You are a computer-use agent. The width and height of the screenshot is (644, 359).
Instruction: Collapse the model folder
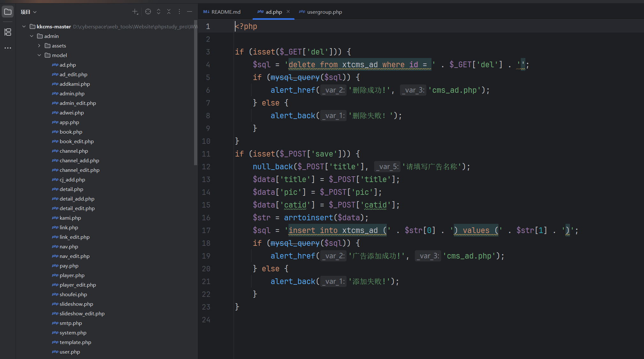click(39, 55)
